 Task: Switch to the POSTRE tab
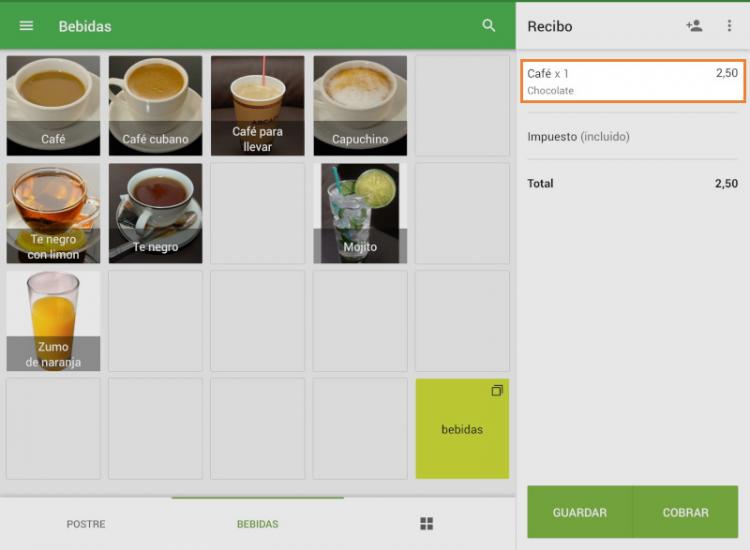86,524
